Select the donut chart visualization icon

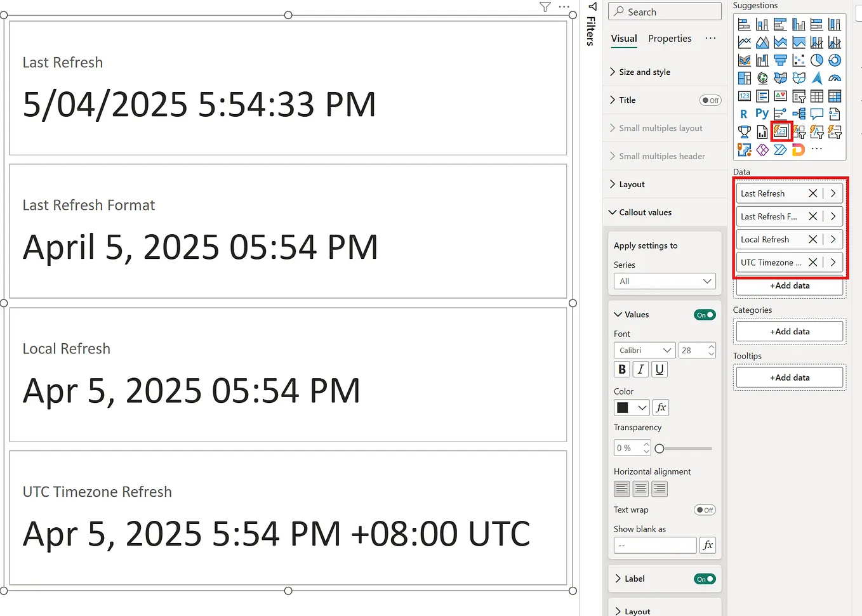point(835,60)
